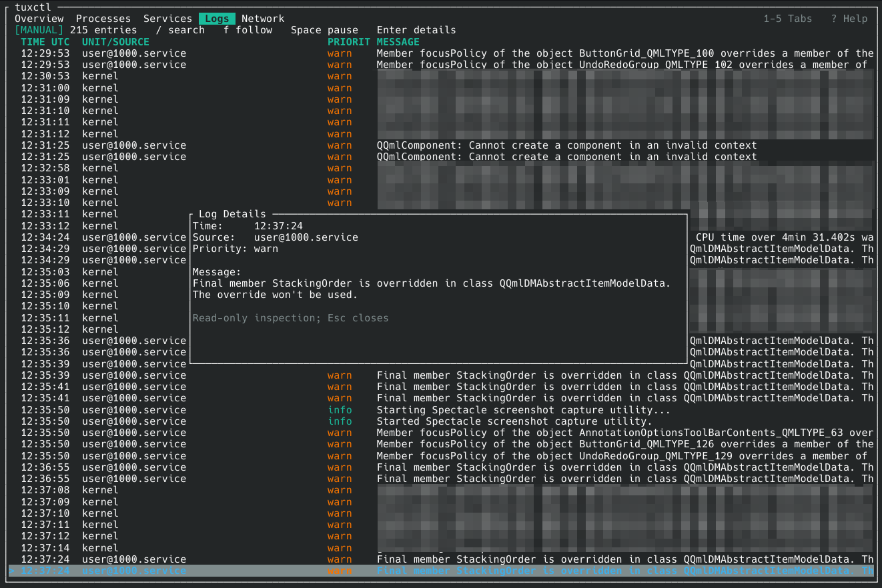Select the kernel log entry at 12:31:12
Screen dimensions: 882x588
tap(441, 134)
